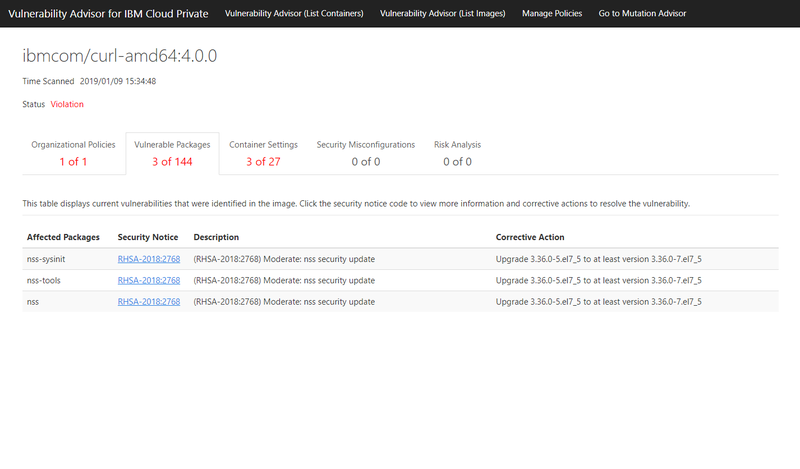Screen dimensions: 800x469
Task: Click description text in nss-sysinit row
Action: [284, 259]
